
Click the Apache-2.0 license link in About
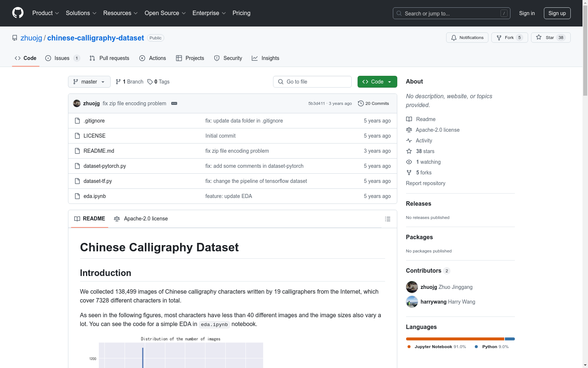point(433,130)
